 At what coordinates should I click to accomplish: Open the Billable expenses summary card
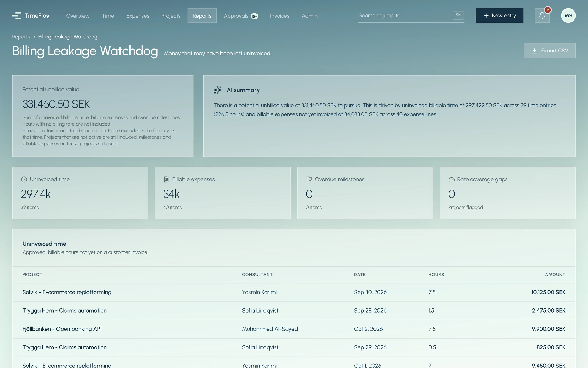pyautogui.click(x=223, y=193)
